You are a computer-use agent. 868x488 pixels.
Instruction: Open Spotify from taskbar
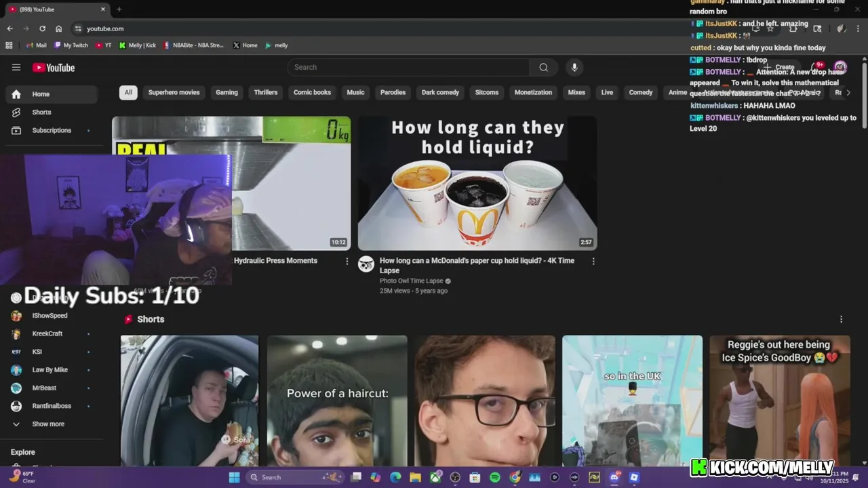pyautogui.click(x=495, y=477)
